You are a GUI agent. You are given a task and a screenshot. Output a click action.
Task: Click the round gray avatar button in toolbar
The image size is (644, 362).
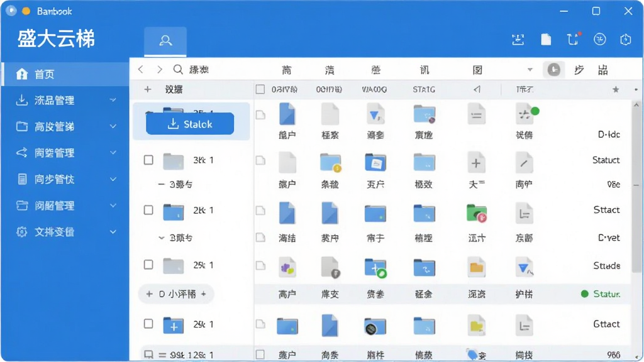point(553,69)
